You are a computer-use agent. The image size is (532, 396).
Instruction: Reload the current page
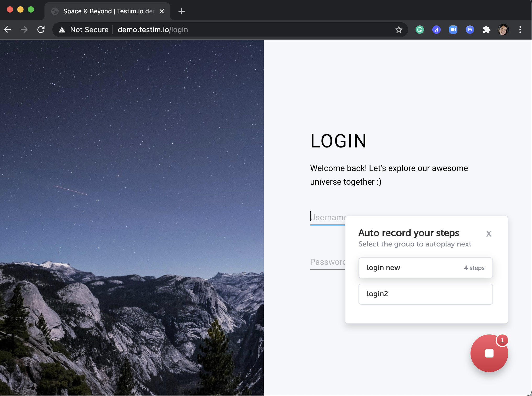click(41, 30)
